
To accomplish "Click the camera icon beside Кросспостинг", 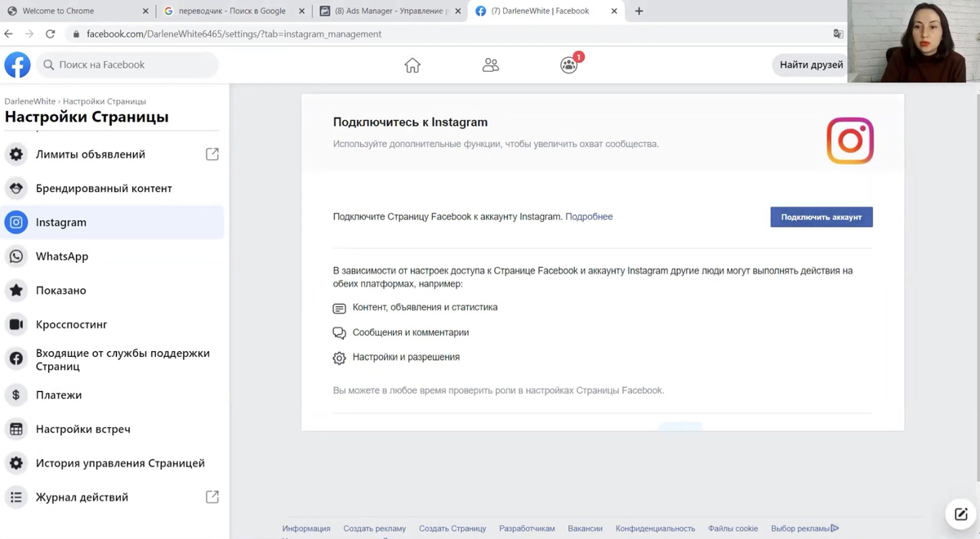I will (x=16, y=324).
